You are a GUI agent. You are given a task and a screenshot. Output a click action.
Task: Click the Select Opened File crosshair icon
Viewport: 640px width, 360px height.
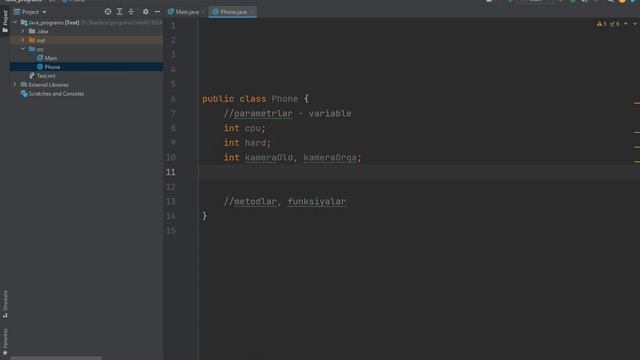click(x=108, y=12)
